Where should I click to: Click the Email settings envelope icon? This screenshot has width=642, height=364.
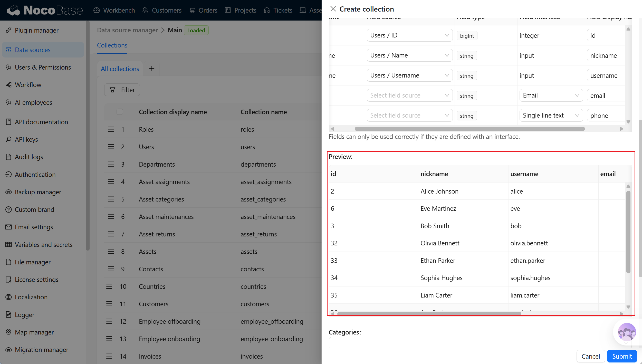[8, 227]
